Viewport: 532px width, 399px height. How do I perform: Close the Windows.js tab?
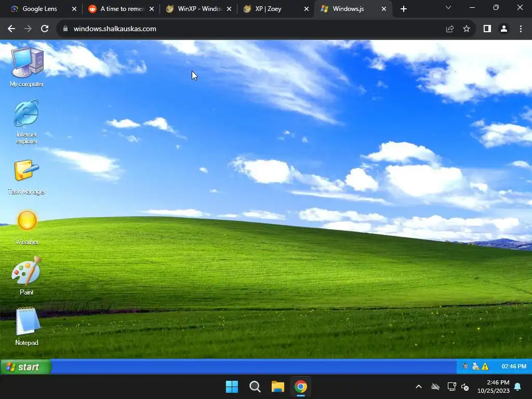click(x=384, y=9)
